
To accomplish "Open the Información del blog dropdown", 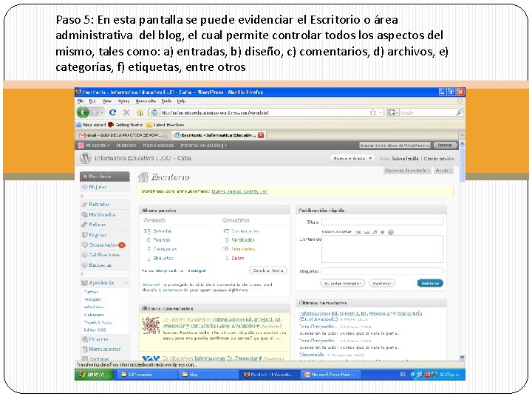I will pyautogui.click(x=204, y=146).
